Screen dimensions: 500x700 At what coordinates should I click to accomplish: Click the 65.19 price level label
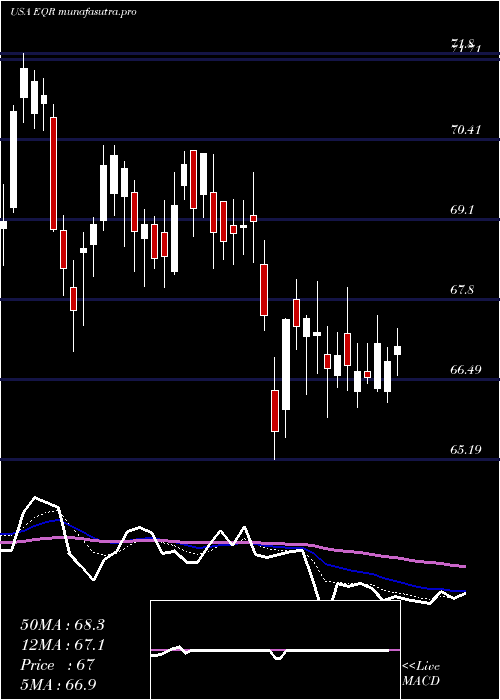(x=466, y=450)
